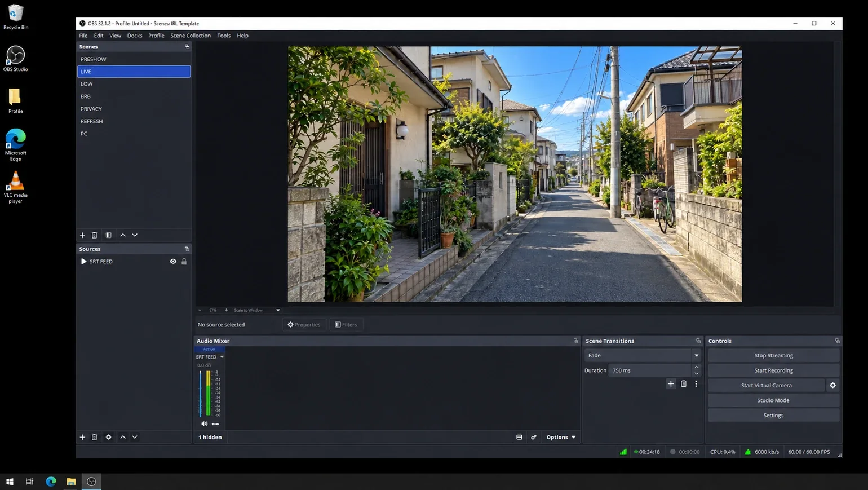Remove transition with the trash icon
868x490 pixels.
[x=684, y=384]
